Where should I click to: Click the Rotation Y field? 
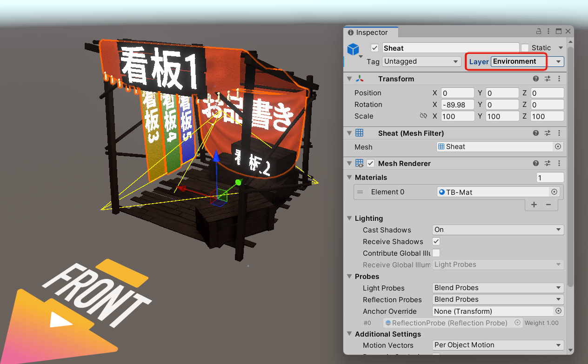coord(502,105)
